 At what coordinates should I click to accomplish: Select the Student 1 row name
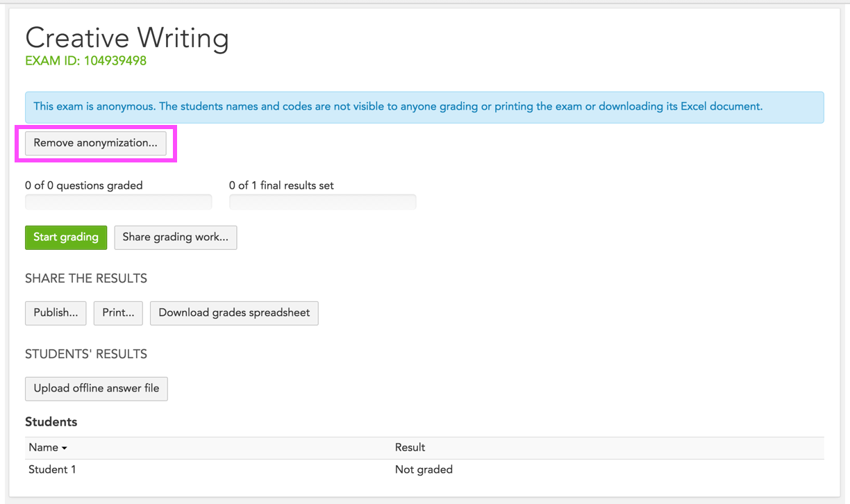click(52, 470)
